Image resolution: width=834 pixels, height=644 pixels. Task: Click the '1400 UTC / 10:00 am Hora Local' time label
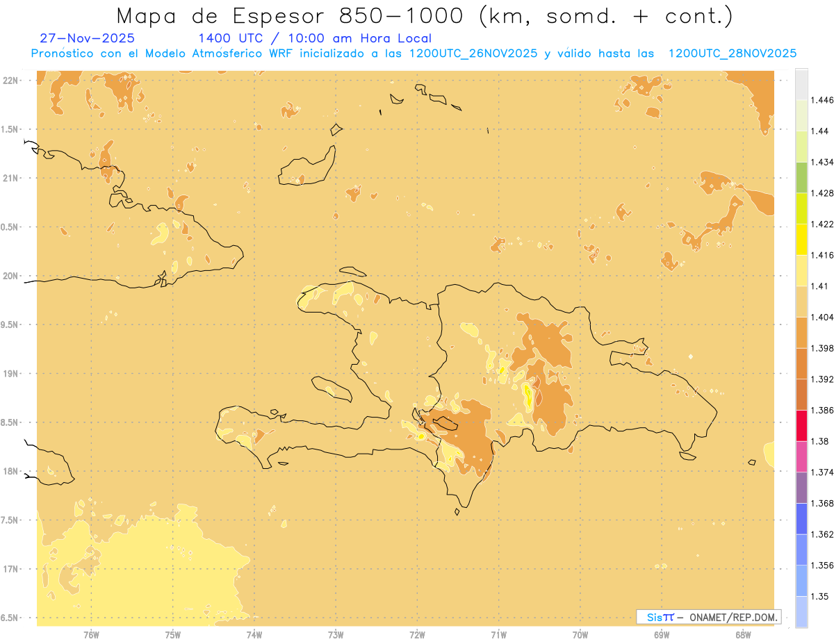[x=315, y=39]
